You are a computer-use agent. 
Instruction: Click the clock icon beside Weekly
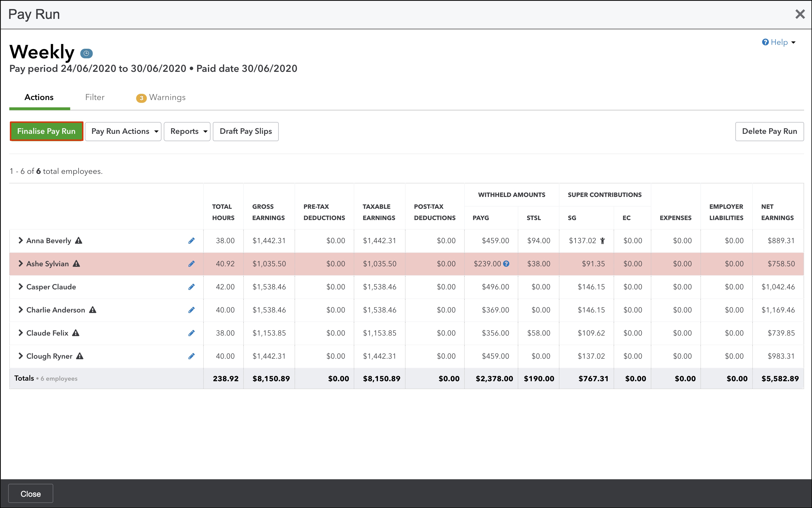tap(86, 53)
